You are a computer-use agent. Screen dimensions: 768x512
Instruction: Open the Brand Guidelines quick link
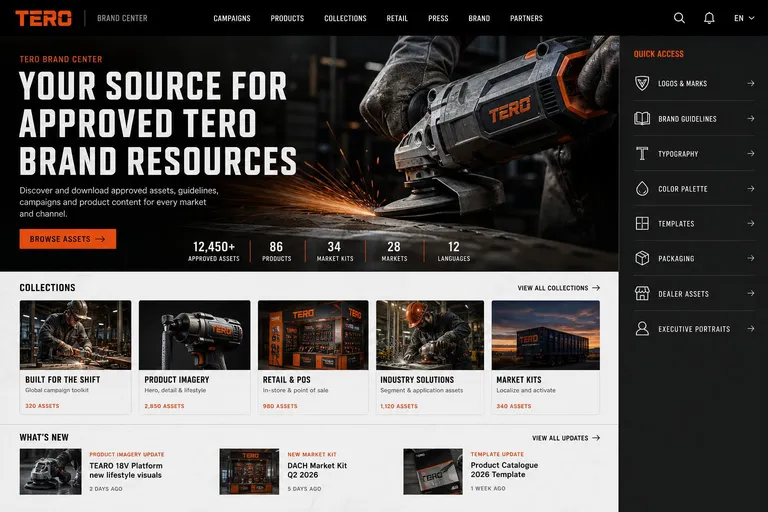pyautogui.click(x=694, y=119)
